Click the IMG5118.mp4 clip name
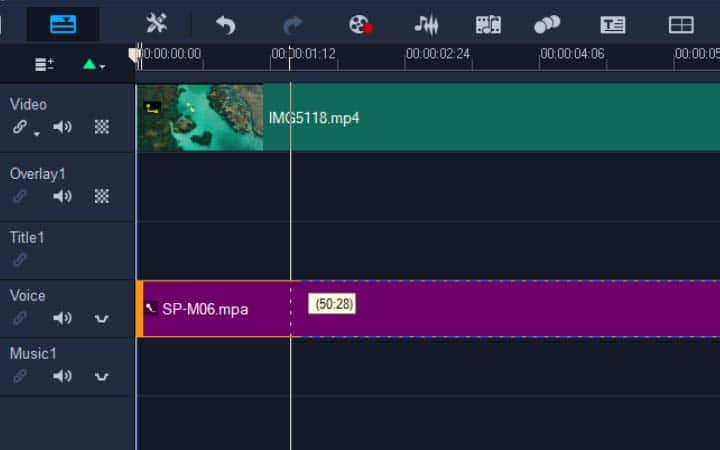The image size is (720, 450). [314, 118]
